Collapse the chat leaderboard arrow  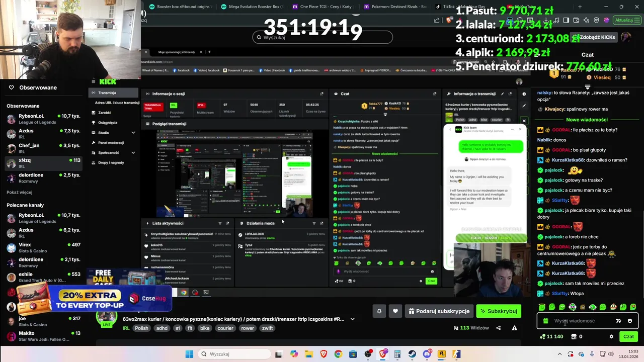click(587, 86)
